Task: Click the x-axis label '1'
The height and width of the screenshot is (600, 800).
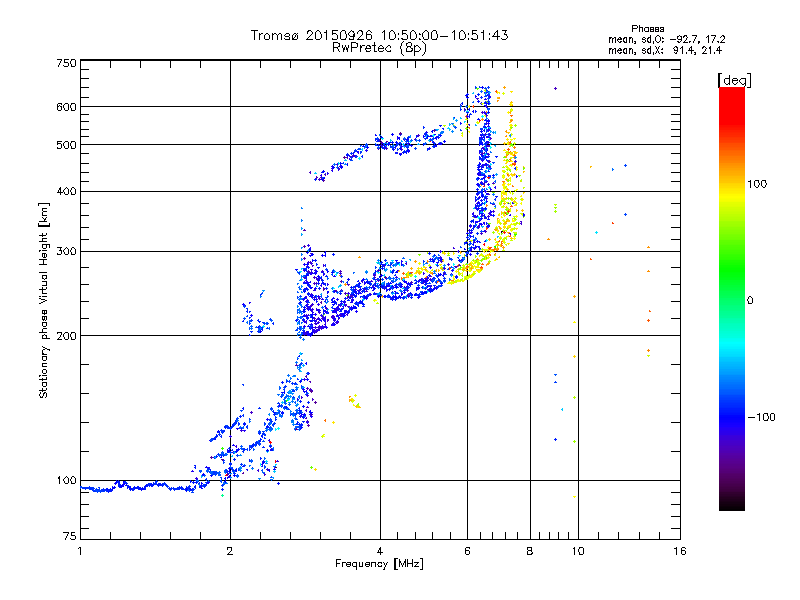Action: [80, 551]
